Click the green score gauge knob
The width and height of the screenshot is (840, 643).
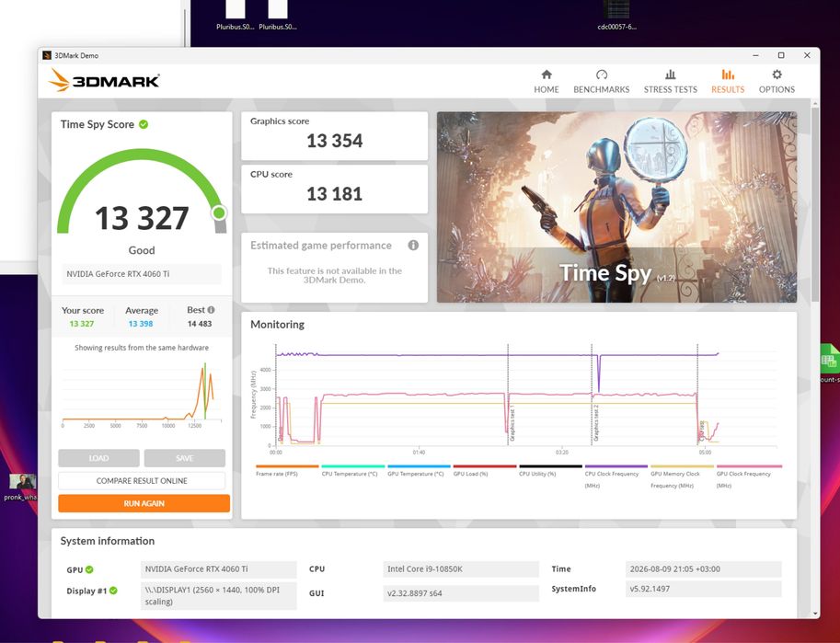click(x=219, y=213)
